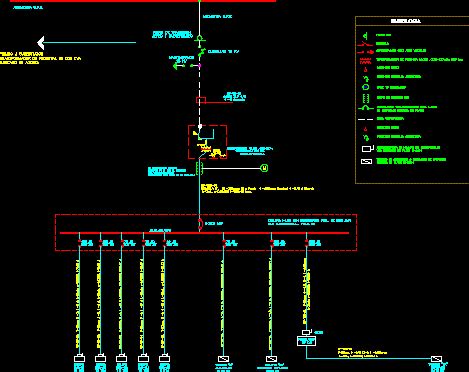Screen dimensions: 469x372
Task: Select the magenta node on the vertical line
Action: [200, 66]
